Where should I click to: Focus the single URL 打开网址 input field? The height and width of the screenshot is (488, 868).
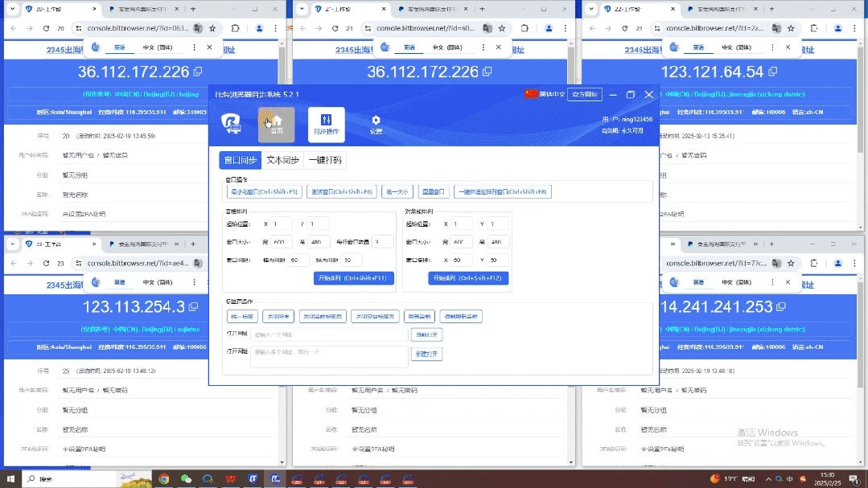pos(329,334)
